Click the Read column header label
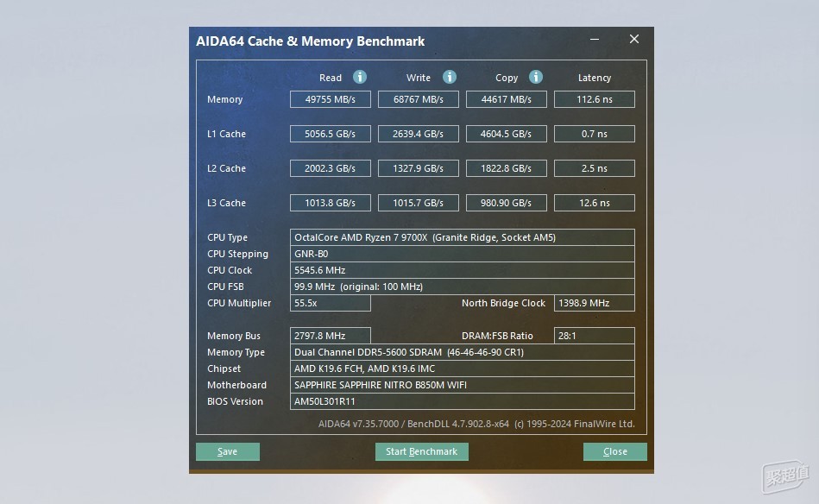The height and width of the screenshot is (504, 819). pos(331,78)
